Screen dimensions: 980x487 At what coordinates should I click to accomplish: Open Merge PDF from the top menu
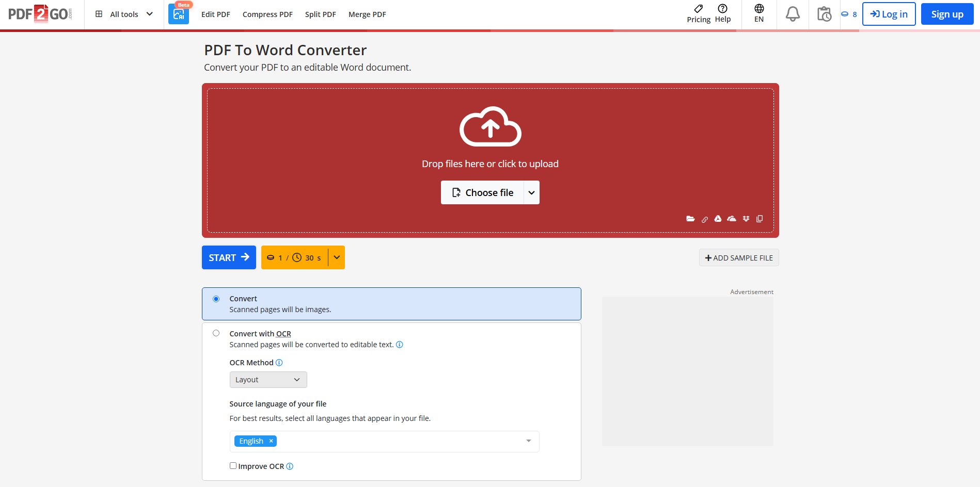[367, 14]
